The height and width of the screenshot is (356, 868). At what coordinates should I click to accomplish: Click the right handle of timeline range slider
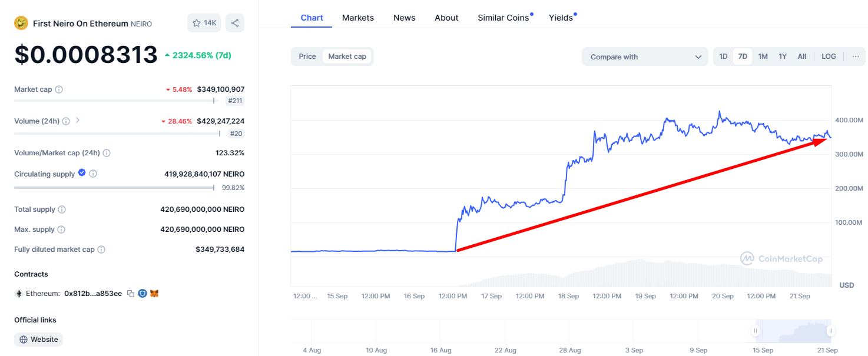830,331
